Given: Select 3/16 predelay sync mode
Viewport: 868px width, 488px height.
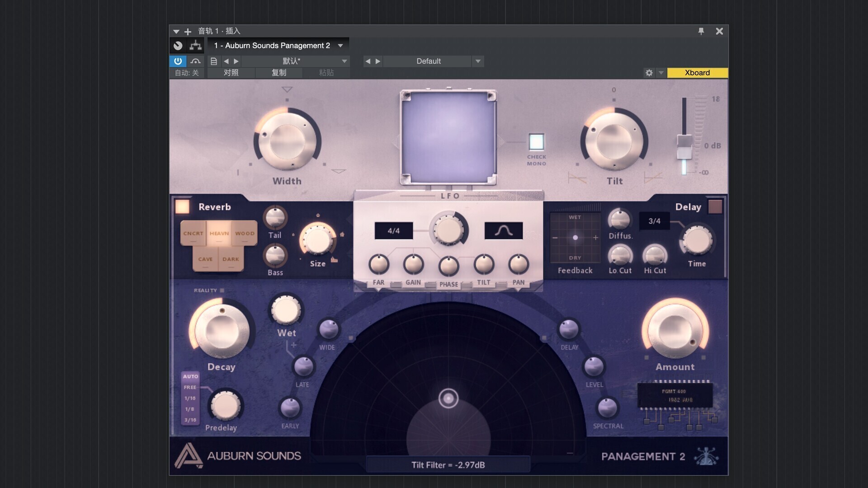Looking at the screenshot, I should coord(190,420).
